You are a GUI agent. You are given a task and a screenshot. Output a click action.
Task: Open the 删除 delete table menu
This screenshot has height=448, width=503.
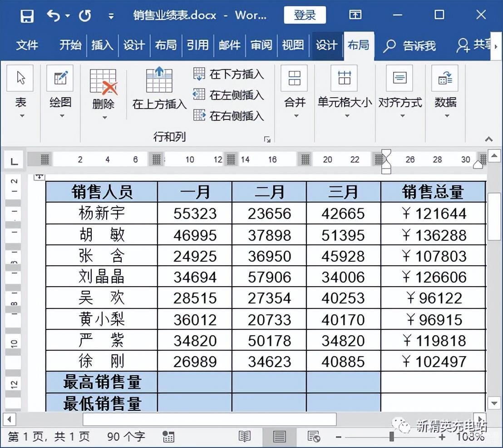tap(104, 94)
